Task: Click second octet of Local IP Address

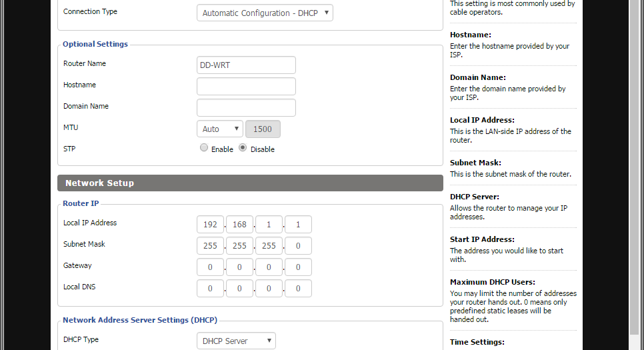Action: click(239, 225)
